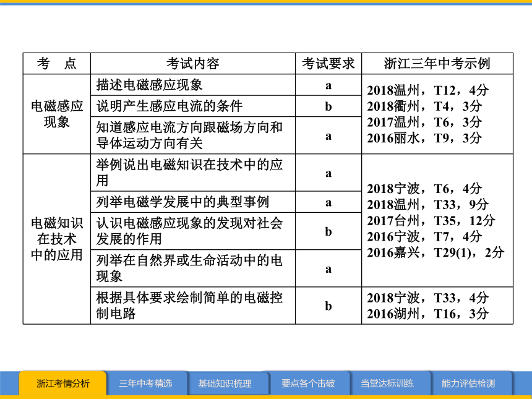532x399 pixels.
Task: Switch to the 三年中考精选 tab
Action: pos(146,384)
